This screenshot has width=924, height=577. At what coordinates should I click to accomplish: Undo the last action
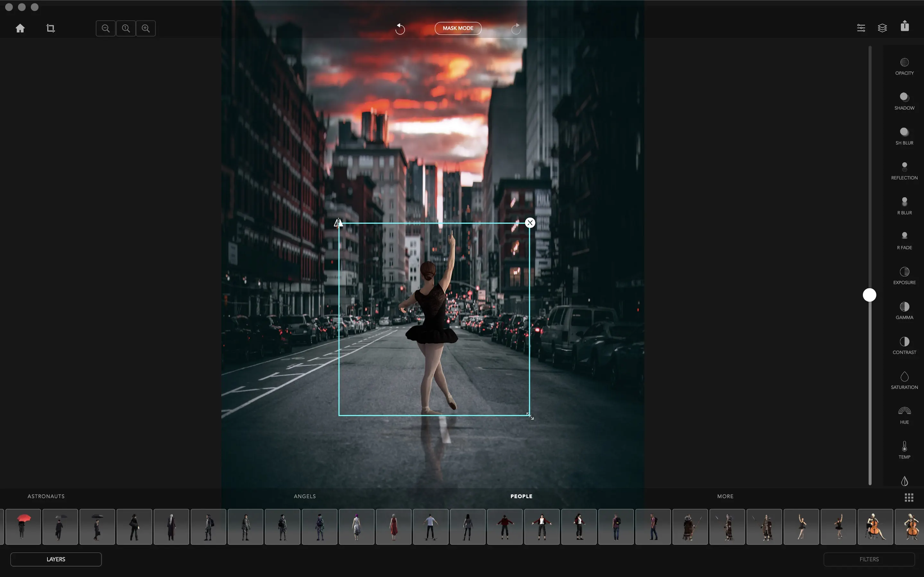[x=400, y=29]
